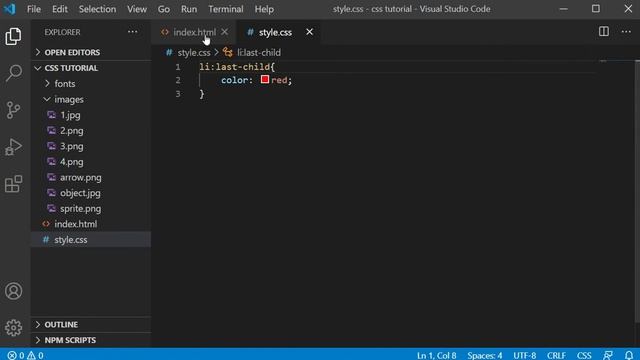This screenshot has width=640, height=360.
Task: Open the Search view icon
Action: 13,73
